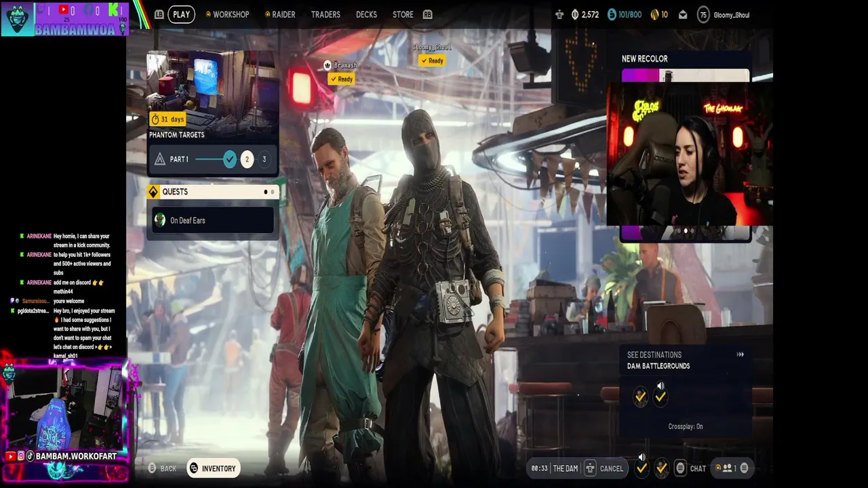
Task: Go to the DECKS tab
Action: [366, 14]
